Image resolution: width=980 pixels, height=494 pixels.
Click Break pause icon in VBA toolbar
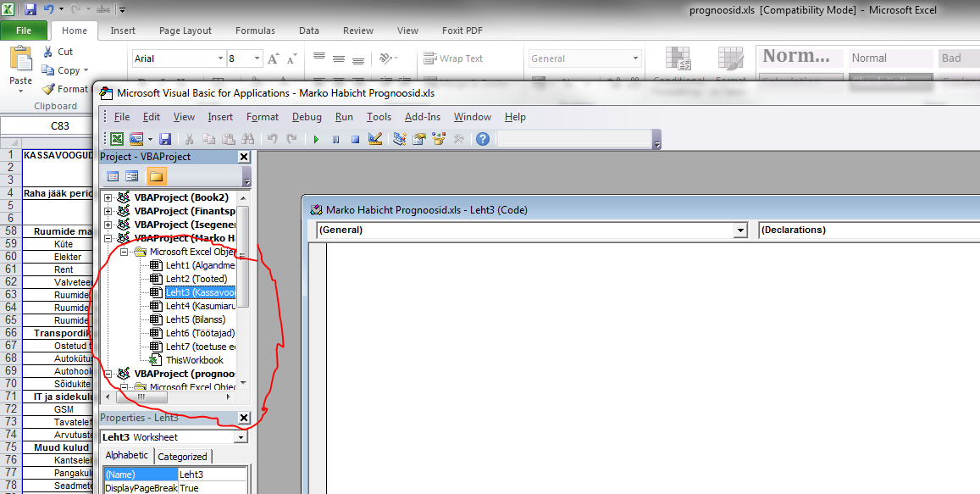pos(335,139)
